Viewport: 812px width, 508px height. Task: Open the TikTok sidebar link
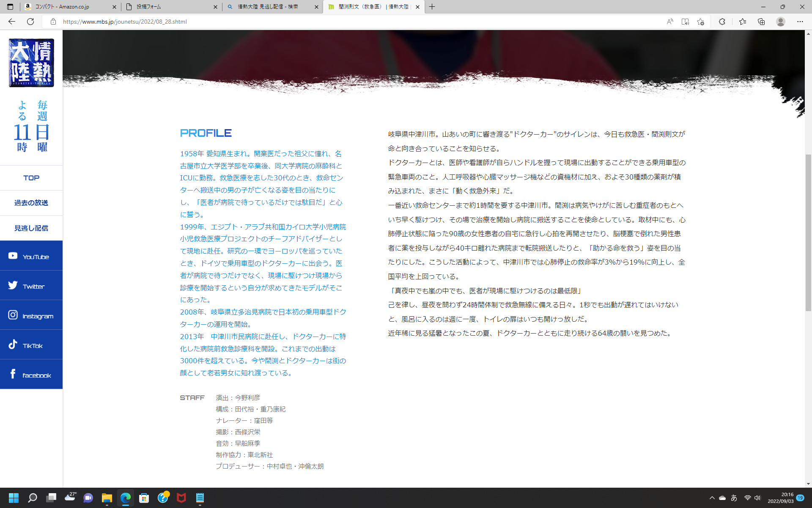31,345
